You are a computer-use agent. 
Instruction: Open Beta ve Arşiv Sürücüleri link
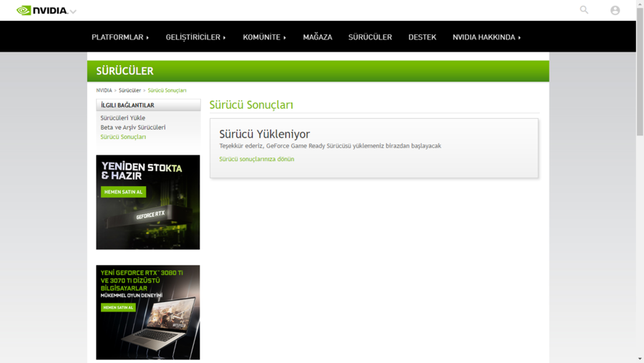coord(133,127)
